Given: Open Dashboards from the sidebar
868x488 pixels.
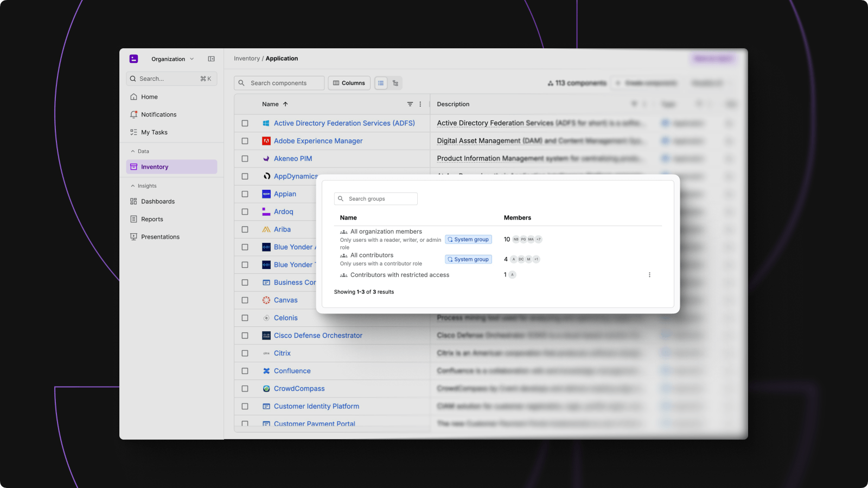Looking at the screenshot, I should 157,202.
